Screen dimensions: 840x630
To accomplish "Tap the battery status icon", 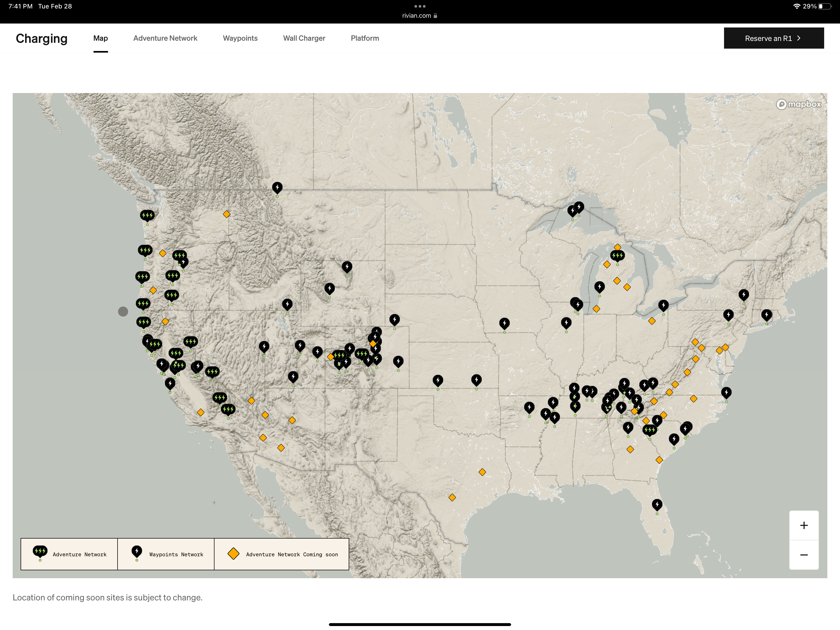I will [825, 6].
